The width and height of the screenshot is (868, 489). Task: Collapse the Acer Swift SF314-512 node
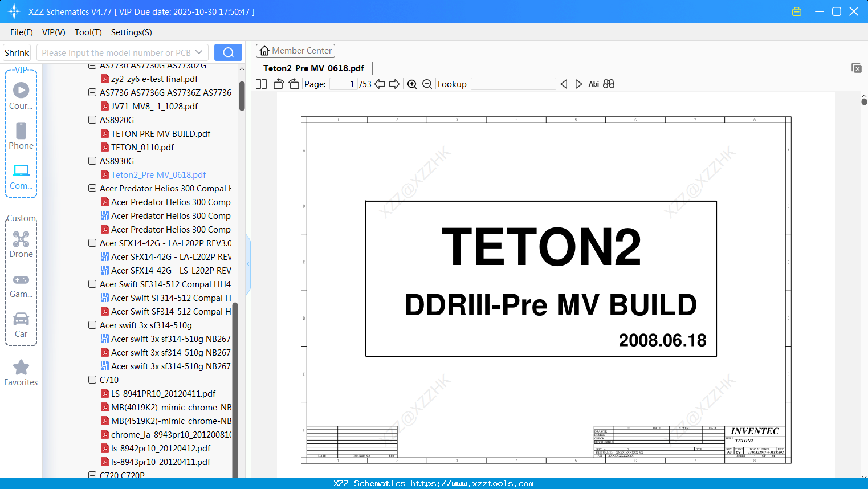click(92, 284)
